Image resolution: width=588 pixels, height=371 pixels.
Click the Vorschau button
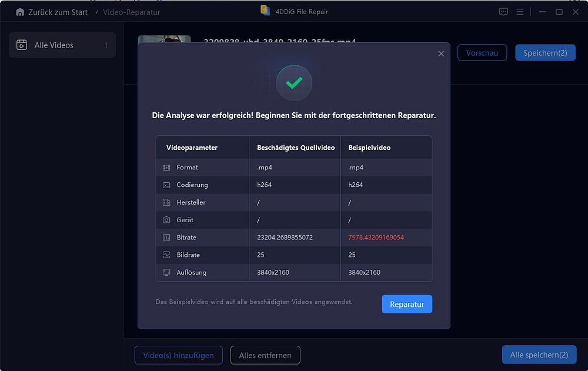(x=482, y=53)
